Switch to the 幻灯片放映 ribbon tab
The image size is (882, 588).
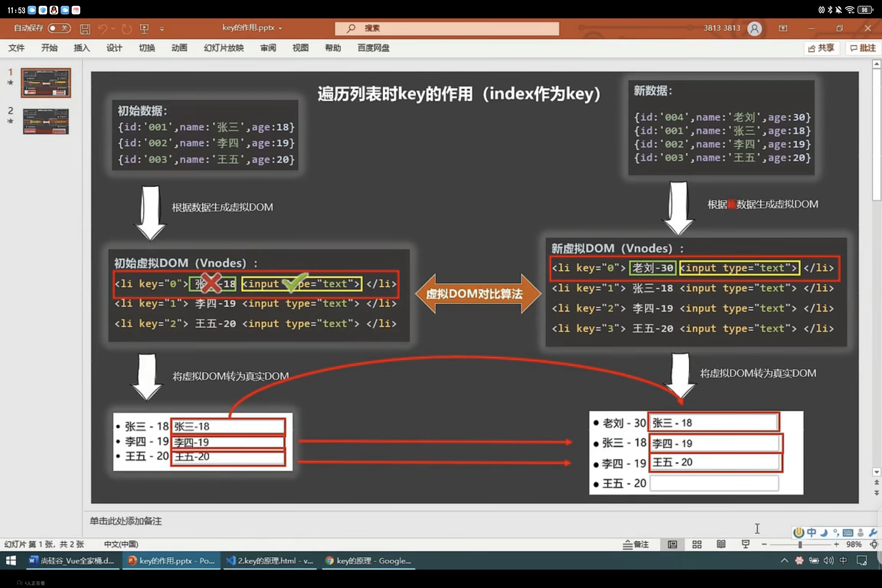tap(223, 48)
